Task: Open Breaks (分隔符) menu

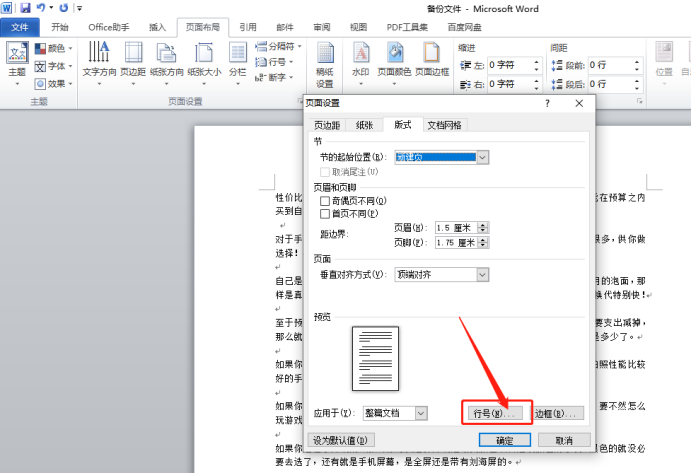Action: (x=278, y=46)
